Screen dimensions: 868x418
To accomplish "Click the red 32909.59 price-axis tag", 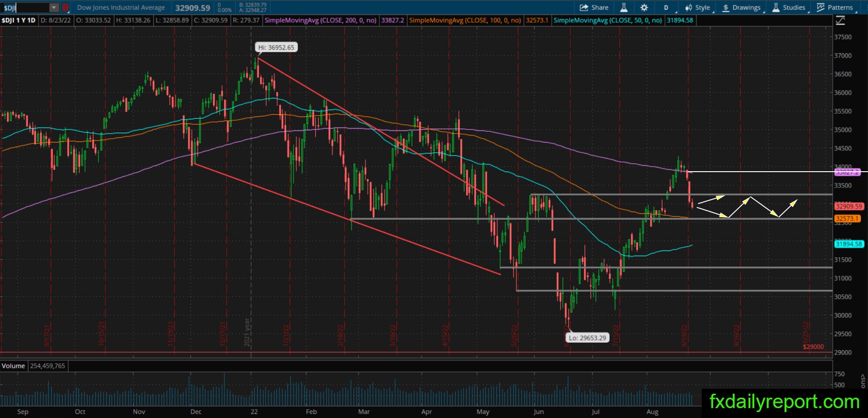I will (x=848, y=206).
